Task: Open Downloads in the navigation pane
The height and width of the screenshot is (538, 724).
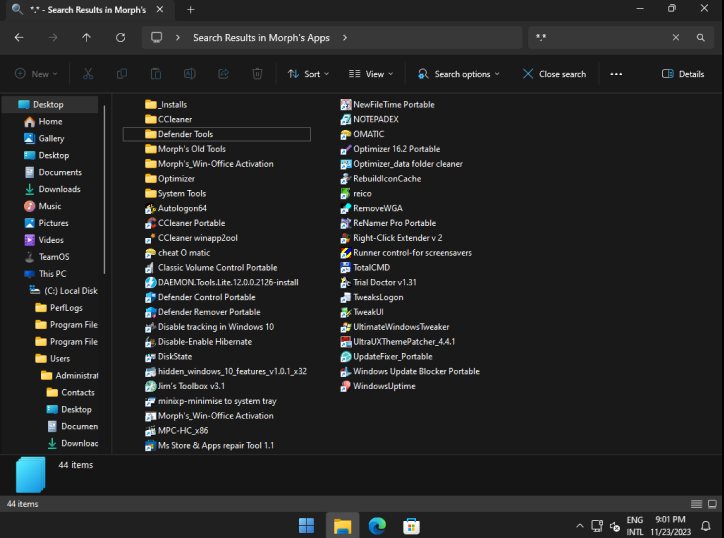Action: coord(60,189)
